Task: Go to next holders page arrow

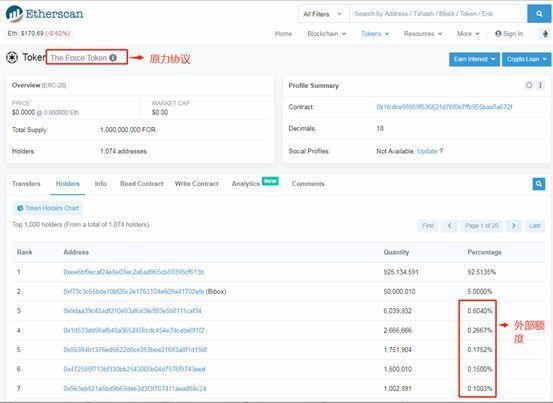Action: pos(514,226)
